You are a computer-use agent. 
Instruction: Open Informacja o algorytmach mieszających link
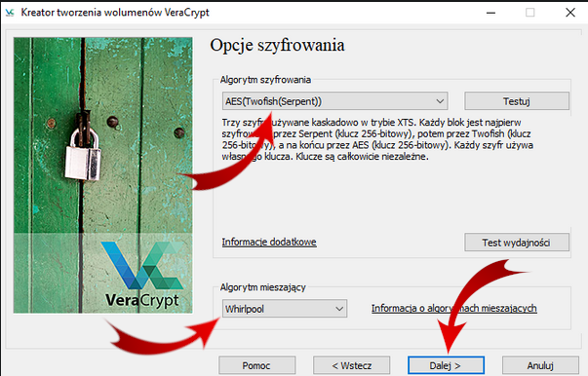(454, 308)
